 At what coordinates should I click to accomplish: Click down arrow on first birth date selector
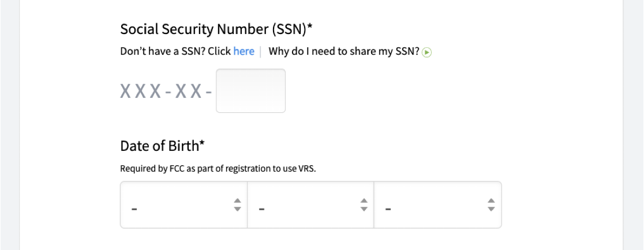(237, 209)
